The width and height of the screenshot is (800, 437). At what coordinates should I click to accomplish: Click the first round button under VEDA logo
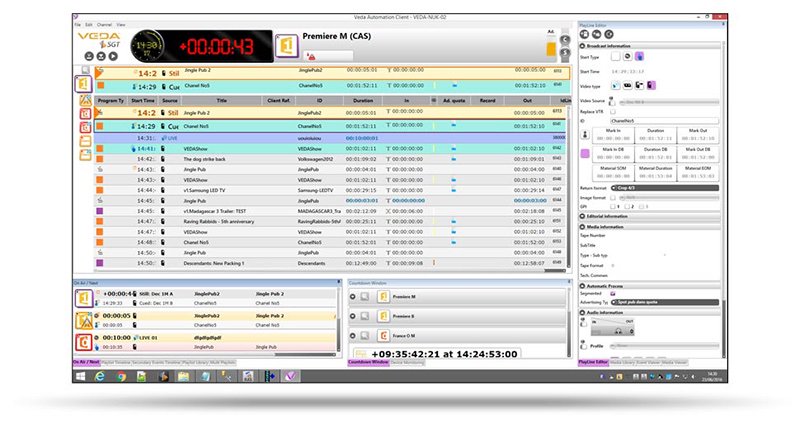89,56
